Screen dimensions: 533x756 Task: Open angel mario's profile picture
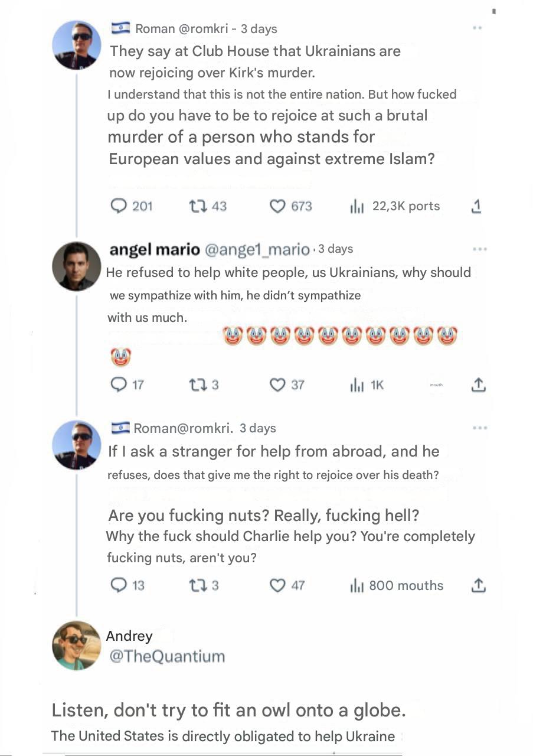click(77, 266)
